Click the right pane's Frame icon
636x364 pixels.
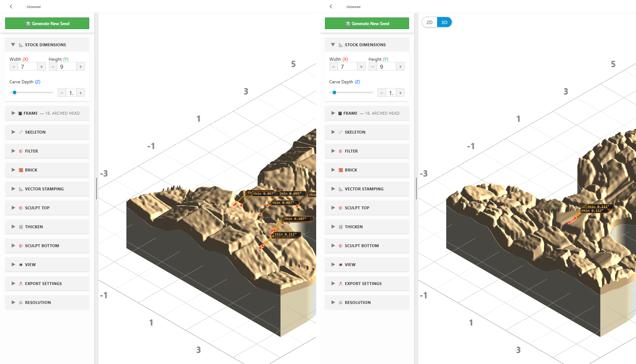(x=340, y=113)
